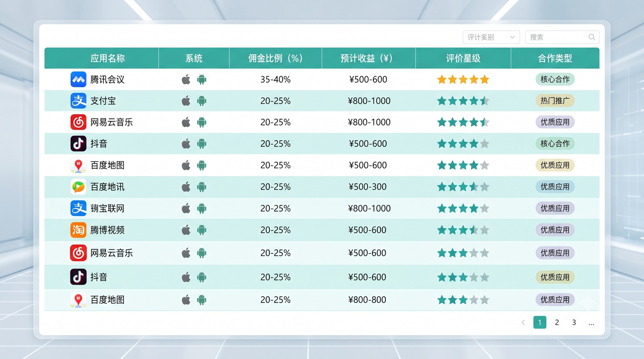This screenshot has width=644, height=359.
Task: Click the 热门推广 tag in 支付宝 row
Action: click(555, 101)
